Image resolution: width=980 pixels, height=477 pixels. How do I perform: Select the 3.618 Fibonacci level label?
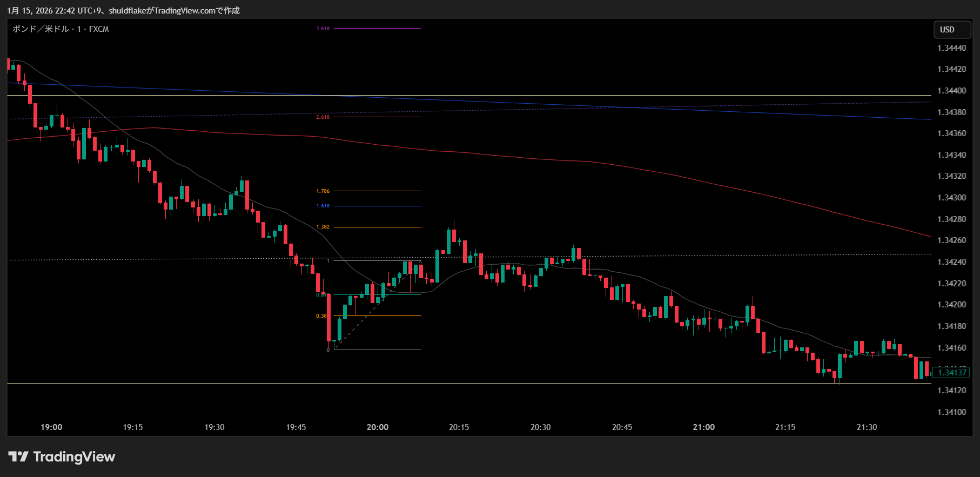(323, 29)
